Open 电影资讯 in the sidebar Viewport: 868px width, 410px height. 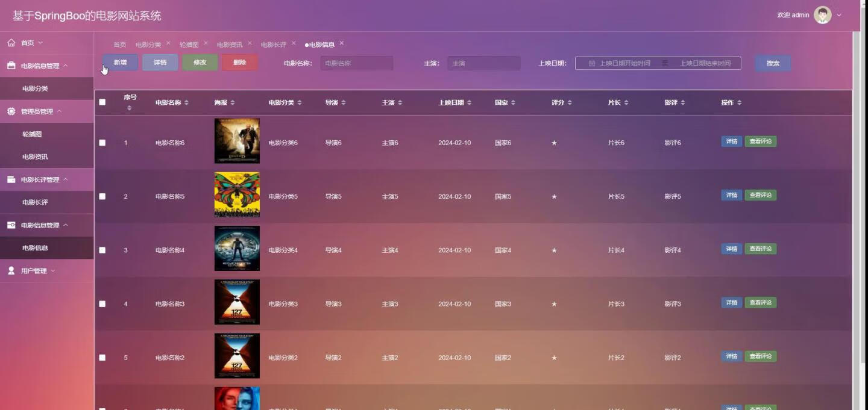coord(46,157)
